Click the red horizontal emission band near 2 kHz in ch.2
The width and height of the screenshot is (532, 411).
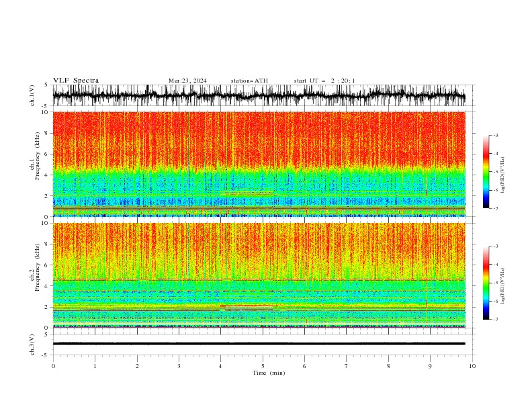tap(247, 306)
